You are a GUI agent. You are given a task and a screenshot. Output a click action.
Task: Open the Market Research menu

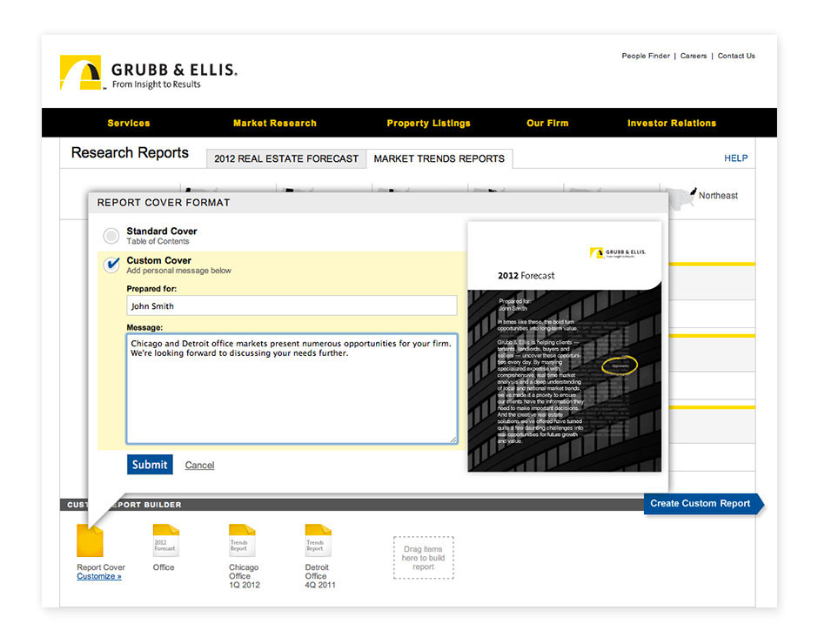point(274,124)
